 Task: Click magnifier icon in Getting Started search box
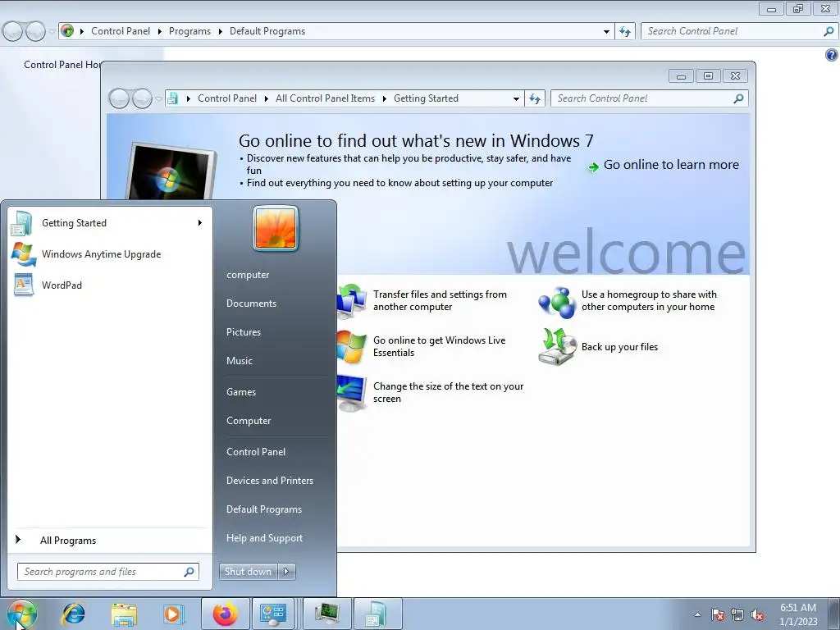pos(738,98)
